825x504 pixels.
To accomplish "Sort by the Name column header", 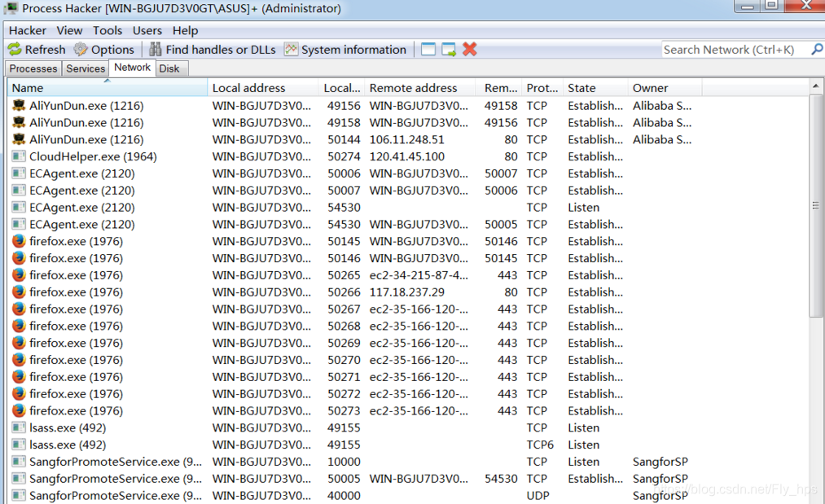I will [108, 88].
